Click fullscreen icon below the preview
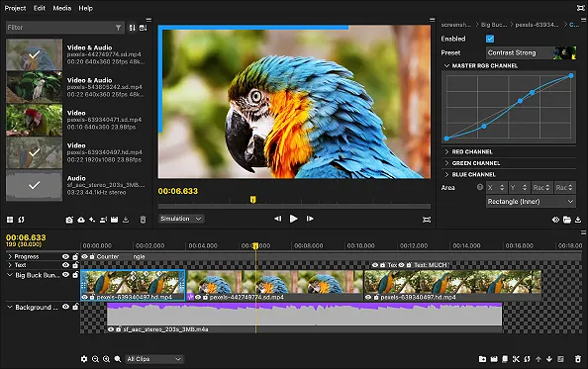The image size is (588, 369). (427, 220)
